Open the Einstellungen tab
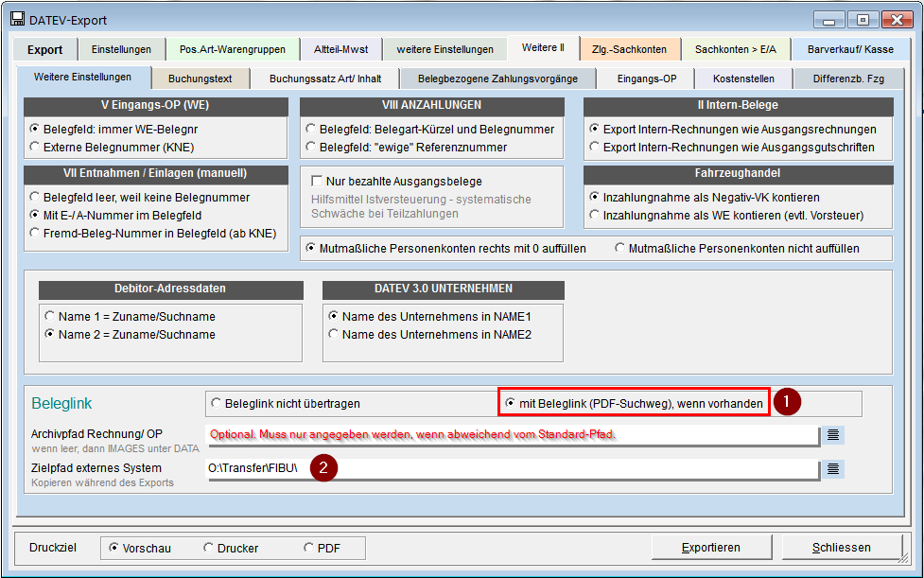Viewport: 924px width, 578px height. coord(121,49)
